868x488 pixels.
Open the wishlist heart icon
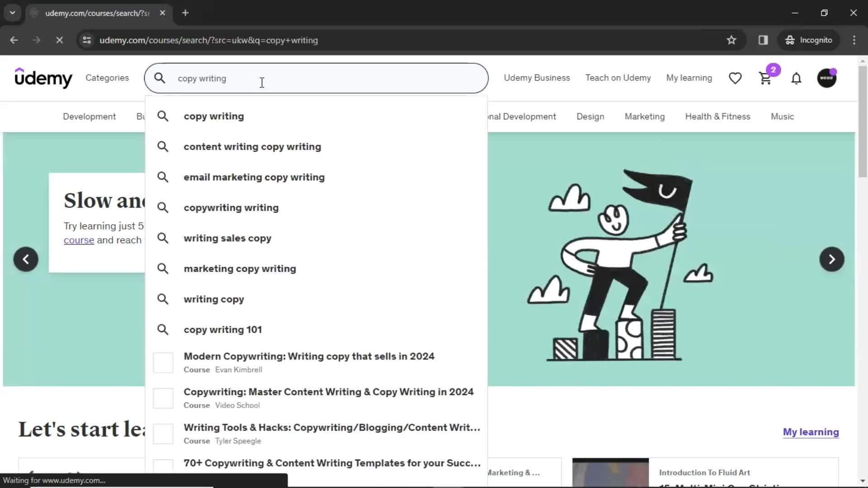click(735, 78)
